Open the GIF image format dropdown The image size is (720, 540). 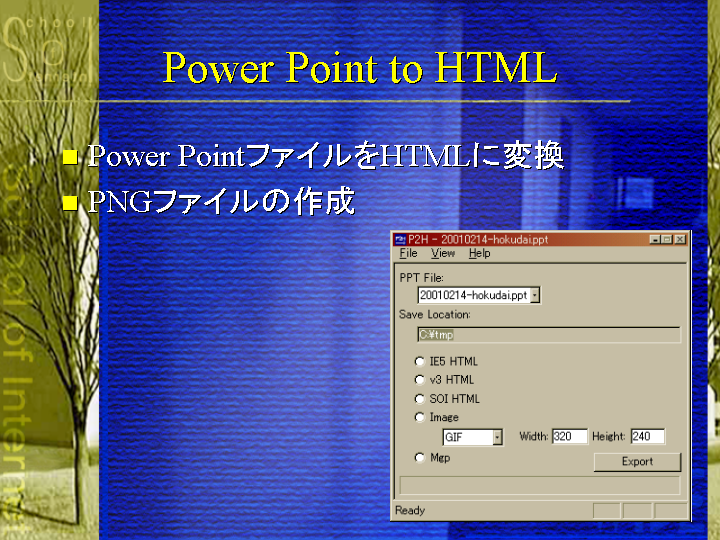pyautogui.click(x=498, y=437)
